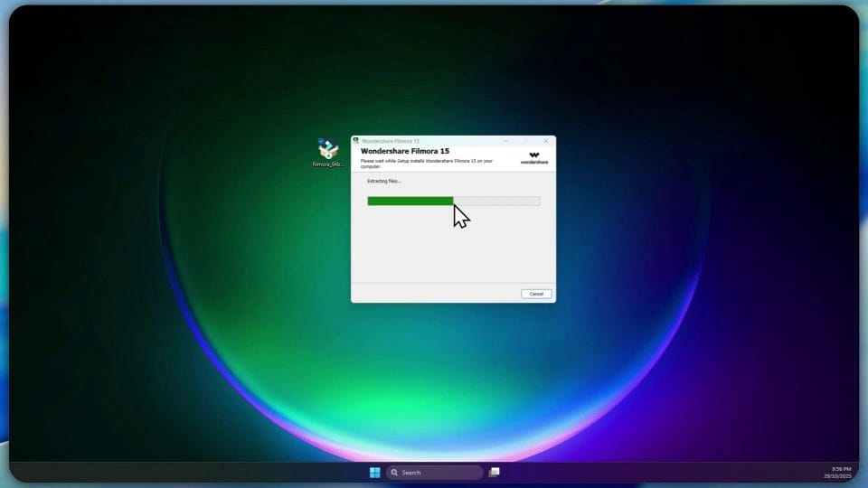Screen dimensions: 868x488
Task: Minimize the Filmora installer window
Action: (505, 141)
